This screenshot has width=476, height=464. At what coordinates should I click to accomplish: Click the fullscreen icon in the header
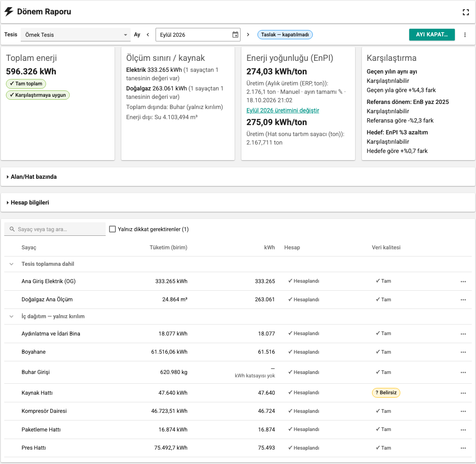click(466, 12)
